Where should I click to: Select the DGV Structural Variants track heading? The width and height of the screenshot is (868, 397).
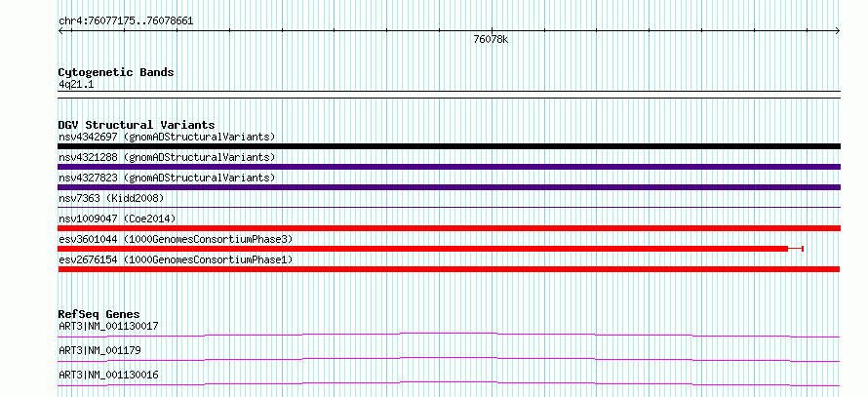(x=137, y=125)
